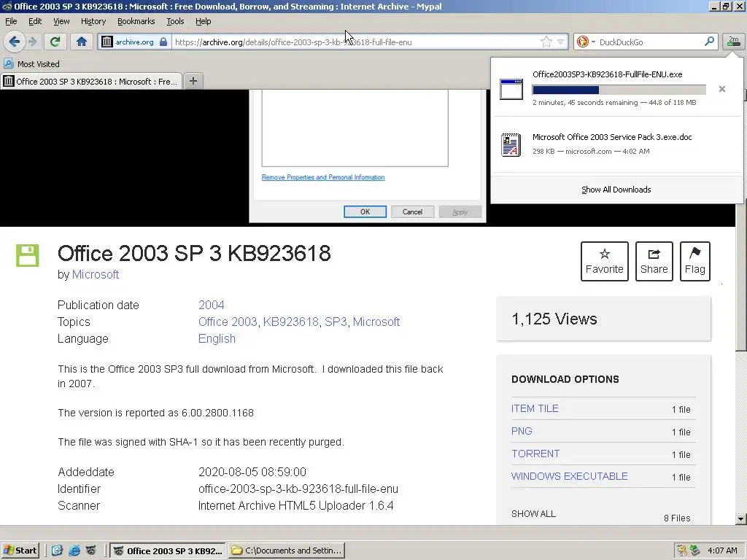747x560 pixels.
Task: Click the magnifying glass search icon
Action: click(709, 42)
